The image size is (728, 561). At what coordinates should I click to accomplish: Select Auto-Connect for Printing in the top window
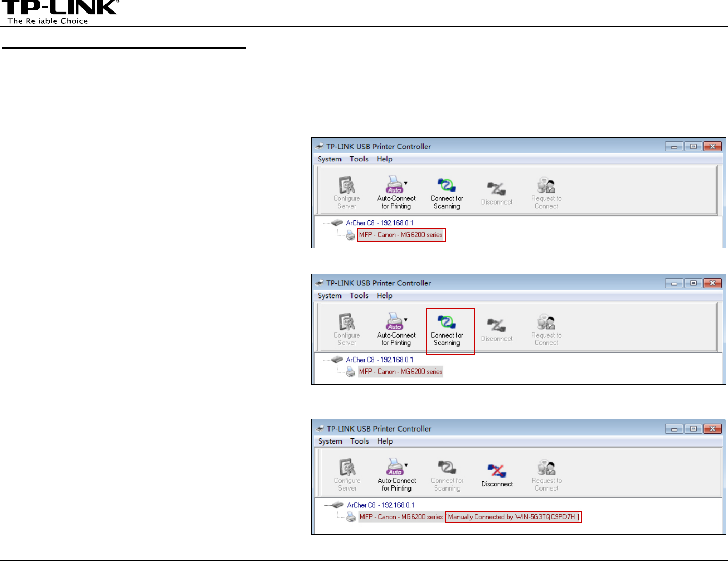coord(396,193)
